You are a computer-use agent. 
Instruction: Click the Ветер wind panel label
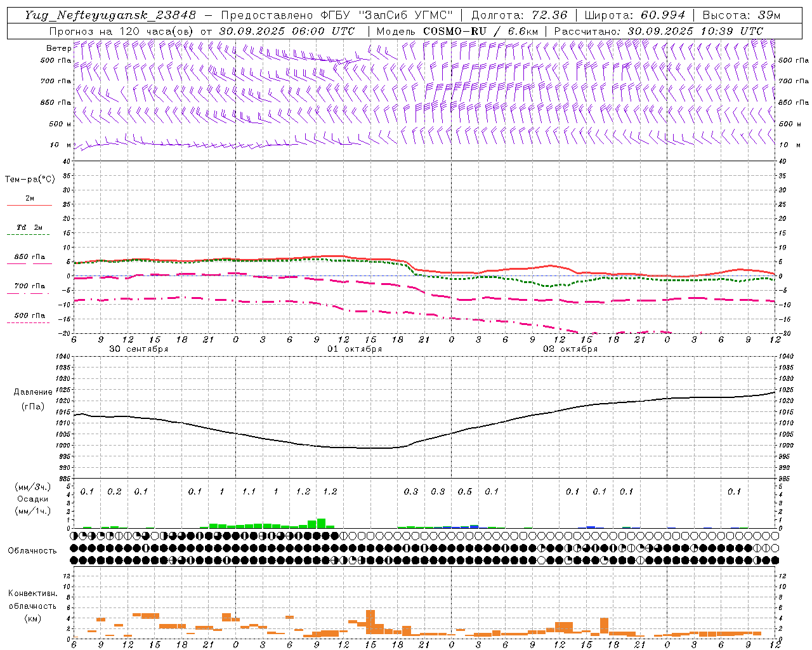pos(58,48)
